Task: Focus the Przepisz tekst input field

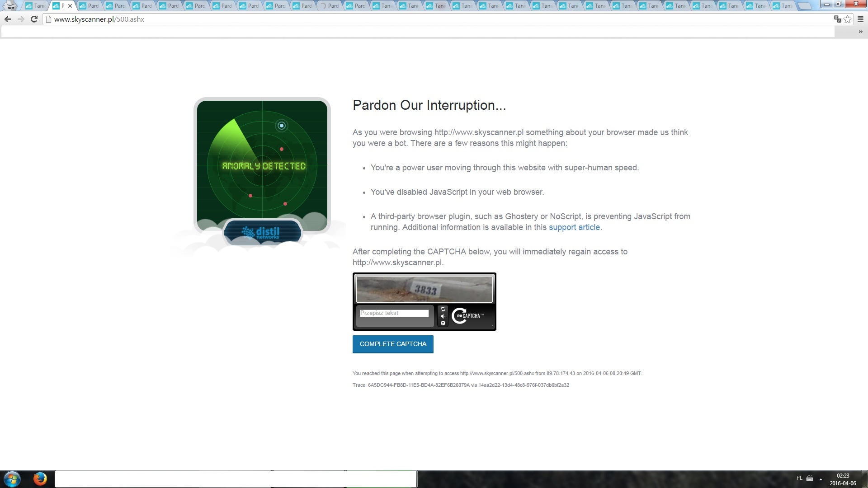Action: [x=394, y=313]
